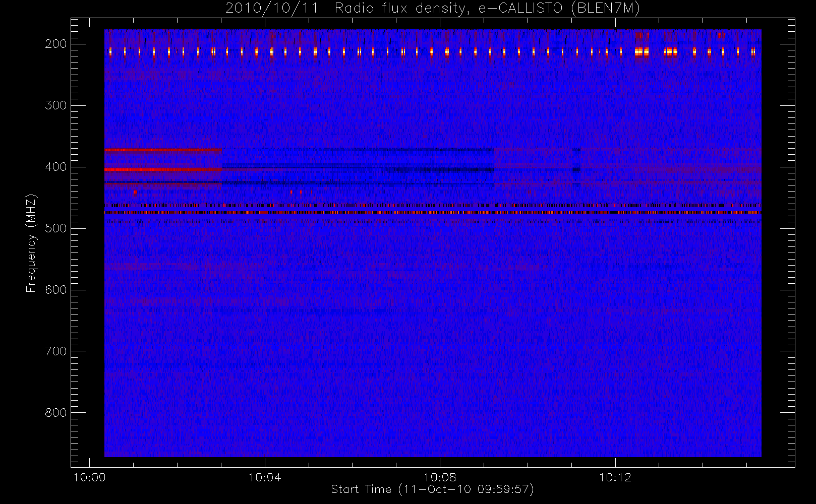The width and height of the screenshot is (816, 504).
Task: Select the 600 frequency tick label
Action: [55, 290]
